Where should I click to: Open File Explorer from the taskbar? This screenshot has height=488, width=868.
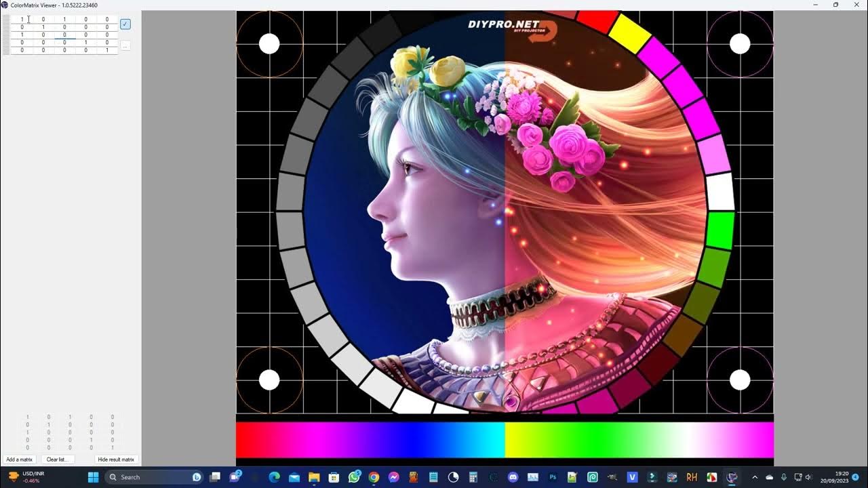(314, 477)
